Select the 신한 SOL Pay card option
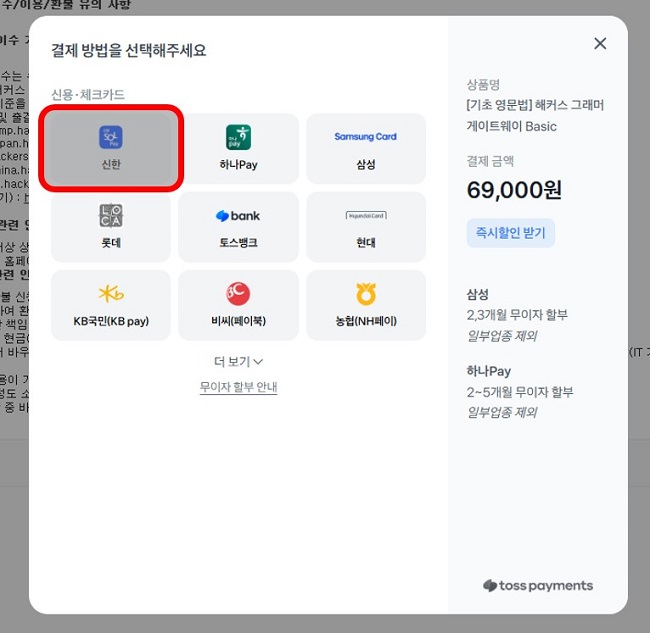The width and height of the screenshot is (650, 633). 111,149
